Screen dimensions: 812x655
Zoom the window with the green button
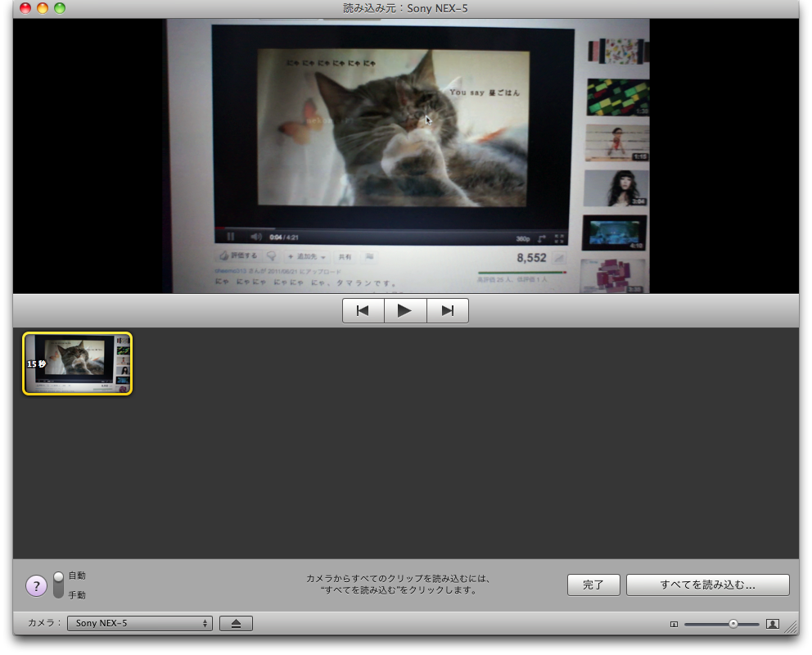pos(60,7)
